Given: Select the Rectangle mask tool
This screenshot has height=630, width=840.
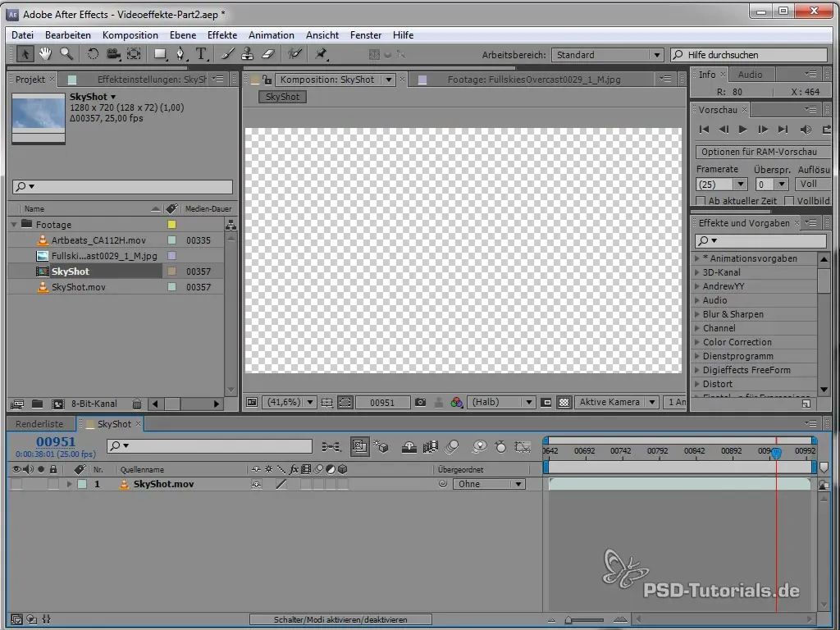Looking at the screenshot, I should click(x=160, y=54).
